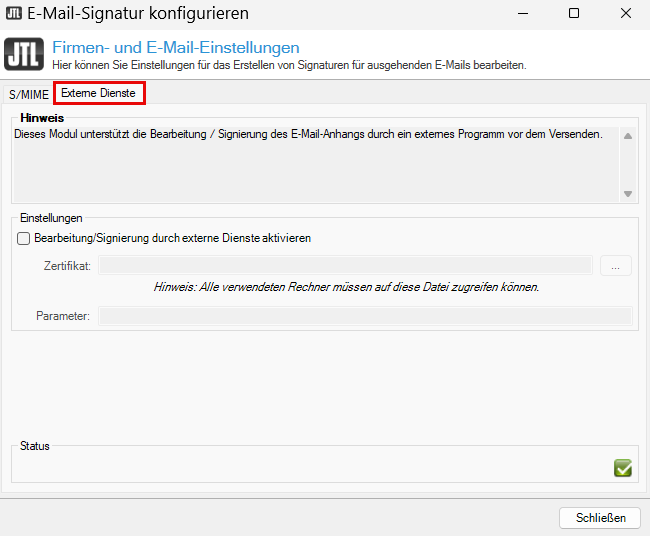Click the large JTL logo in the header
This screenshot has width=650, height=536.
coord(24,55)
